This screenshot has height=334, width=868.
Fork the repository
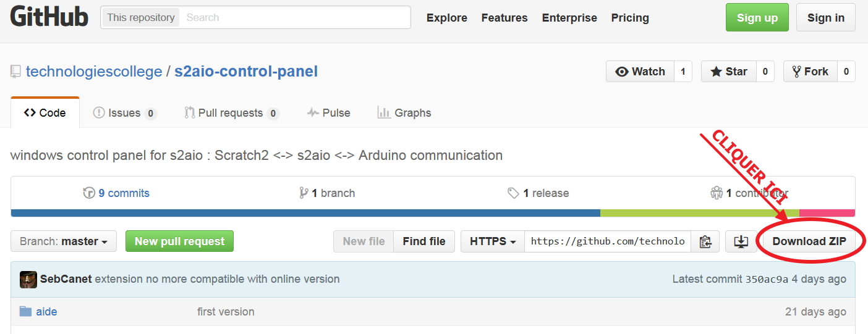pos(810,72)
